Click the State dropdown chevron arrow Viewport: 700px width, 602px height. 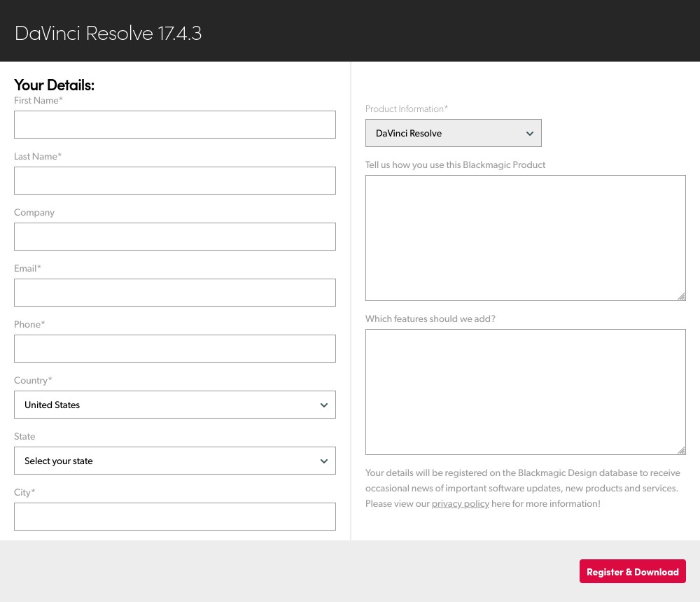(324, 461)
